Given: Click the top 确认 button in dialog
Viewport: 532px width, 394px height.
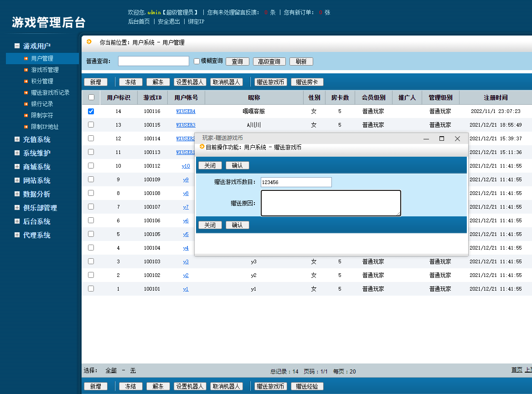Looking at the screenshot, I should click(237, 165).
